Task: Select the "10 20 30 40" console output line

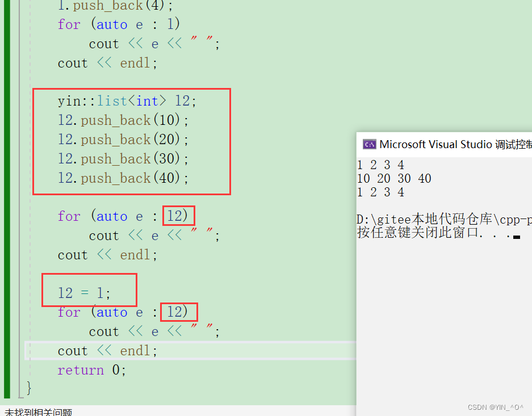Action: point(394,178)
